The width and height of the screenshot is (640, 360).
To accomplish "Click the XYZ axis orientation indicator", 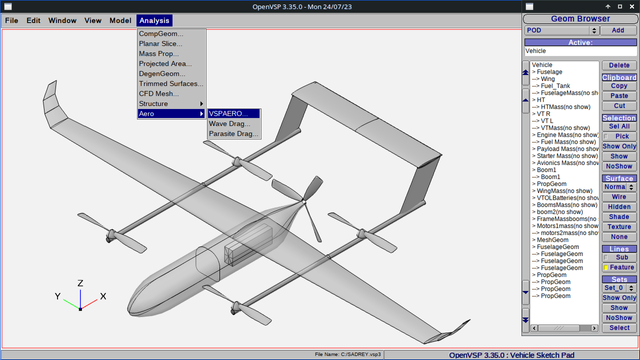I will click(x=80, y=296).
